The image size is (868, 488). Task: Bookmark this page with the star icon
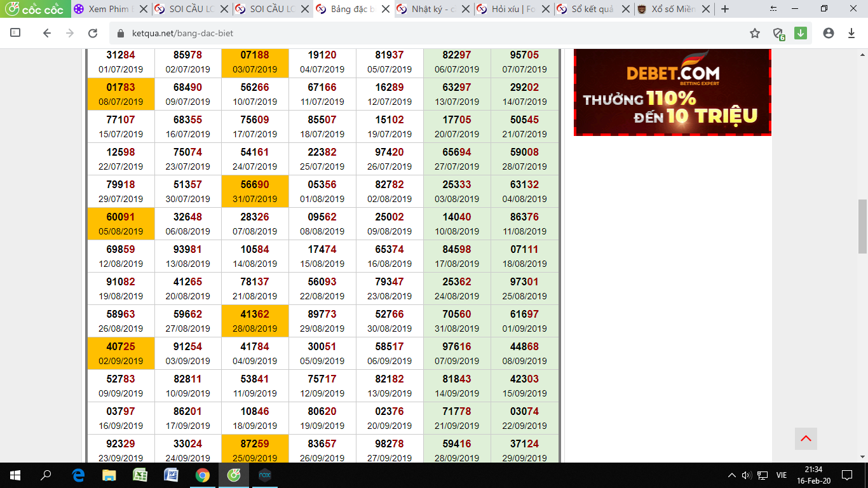point(754,34)
